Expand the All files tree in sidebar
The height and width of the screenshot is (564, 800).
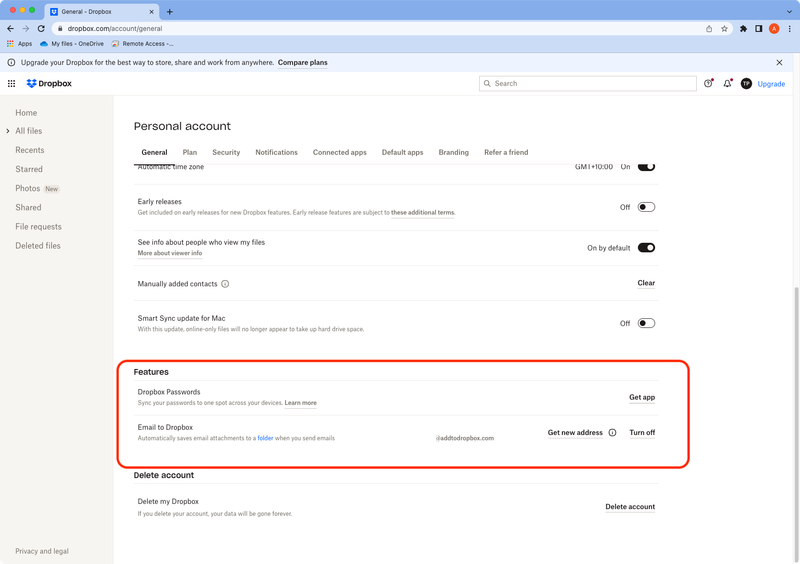[7, 131]
